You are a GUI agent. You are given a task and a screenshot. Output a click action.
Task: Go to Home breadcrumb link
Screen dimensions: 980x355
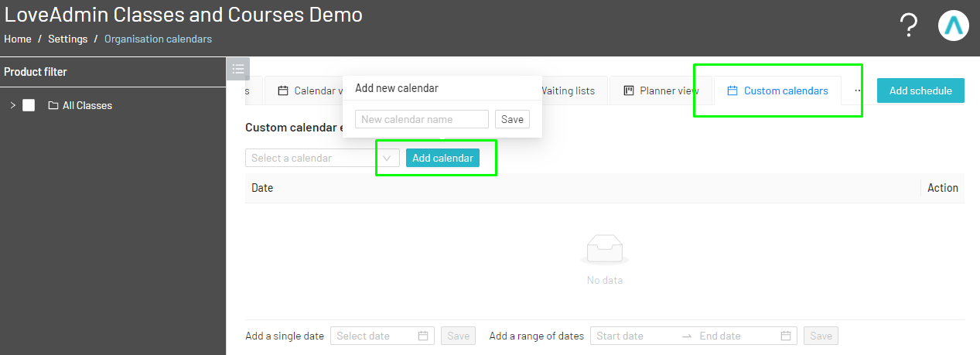pyautogui.click(x=18, y=39)
